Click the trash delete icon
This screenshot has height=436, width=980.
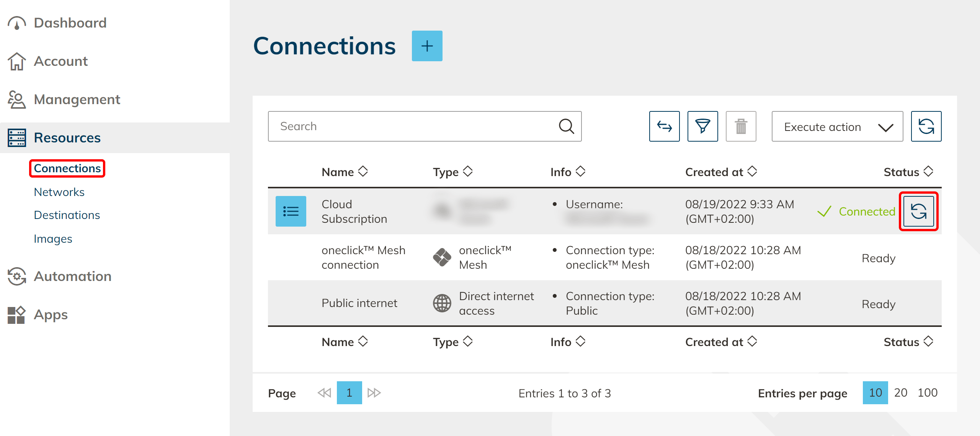741,126
